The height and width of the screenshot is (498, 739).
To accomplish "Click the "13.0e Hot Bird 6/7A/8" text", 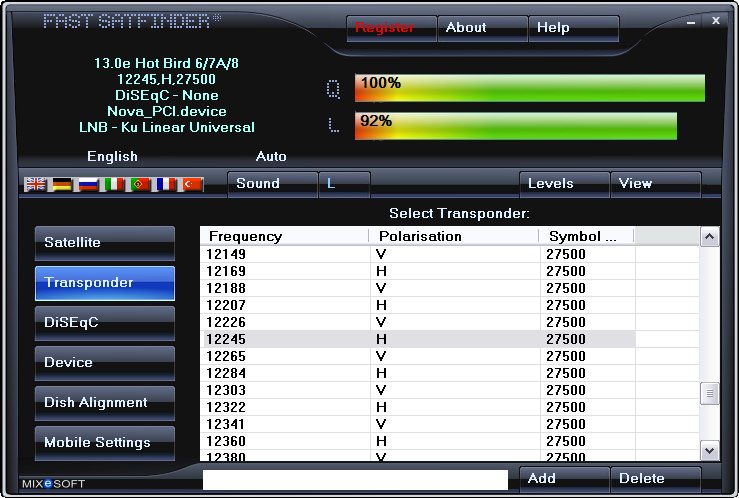I will click(x=166, y=63).
